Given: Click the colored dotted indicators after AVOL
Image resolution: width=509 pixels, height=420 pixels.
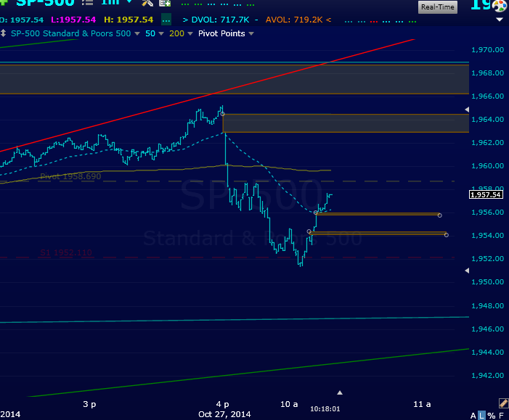Looking at the screenshot, I should 380,22.
